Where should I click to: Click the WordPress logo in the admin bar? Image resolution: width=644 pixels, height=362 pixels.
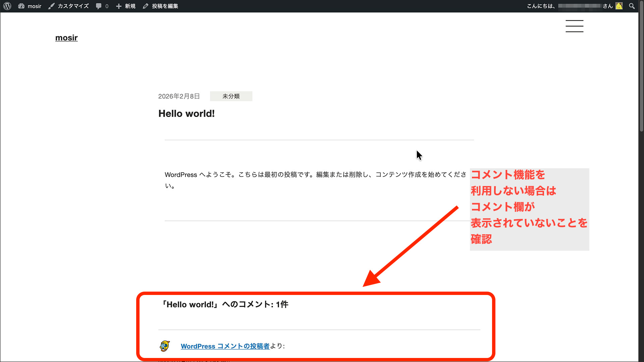(7, 6)
